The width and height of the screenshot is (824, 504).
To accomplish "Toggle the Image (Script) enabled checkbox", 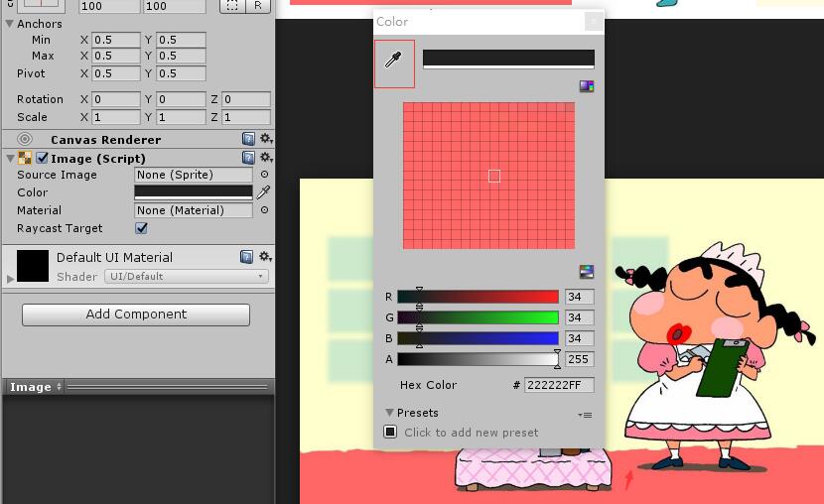I will pos(42,158).
